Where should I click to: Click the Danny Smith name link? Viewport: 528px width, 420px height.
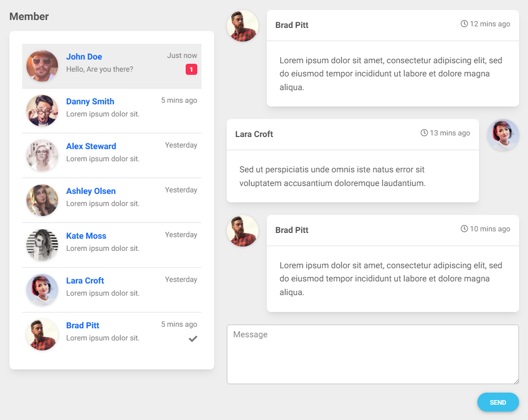(x=90, y=101)
